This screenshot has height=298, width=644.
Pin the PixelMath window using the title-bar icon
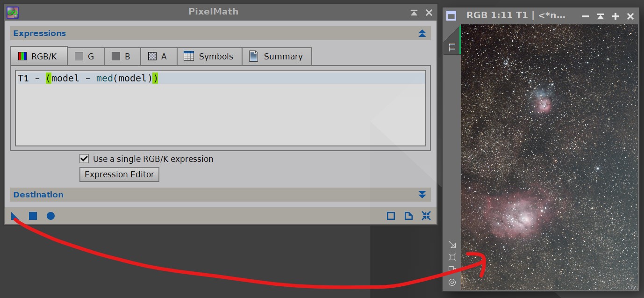click(414, 13)
